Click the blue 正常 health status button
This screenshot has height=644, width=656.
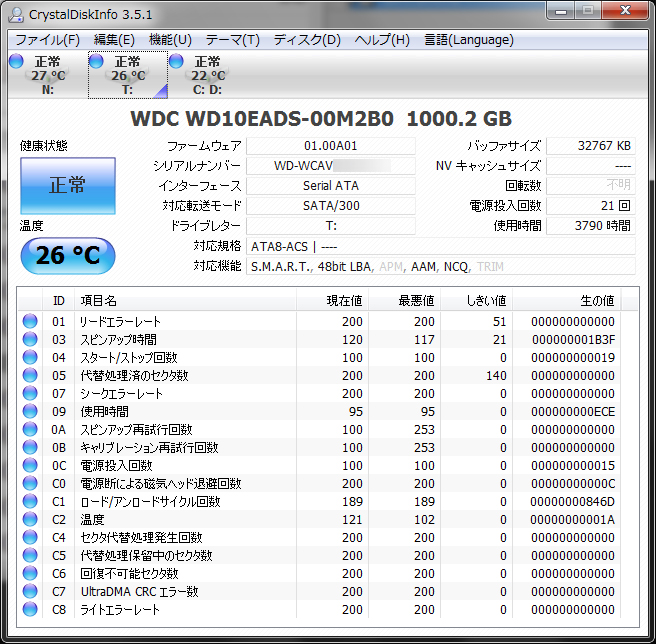click(68, 186)
